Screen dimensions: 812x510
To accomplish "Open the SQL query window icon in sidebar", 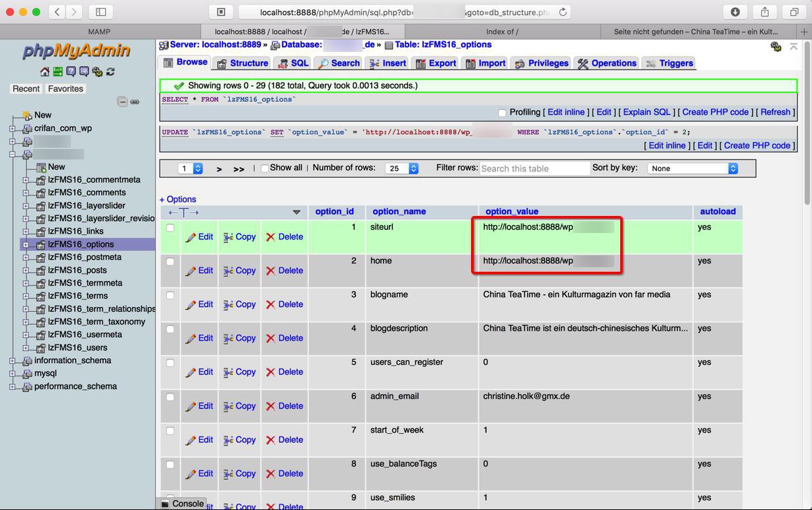I will click(x=84, y=72).
